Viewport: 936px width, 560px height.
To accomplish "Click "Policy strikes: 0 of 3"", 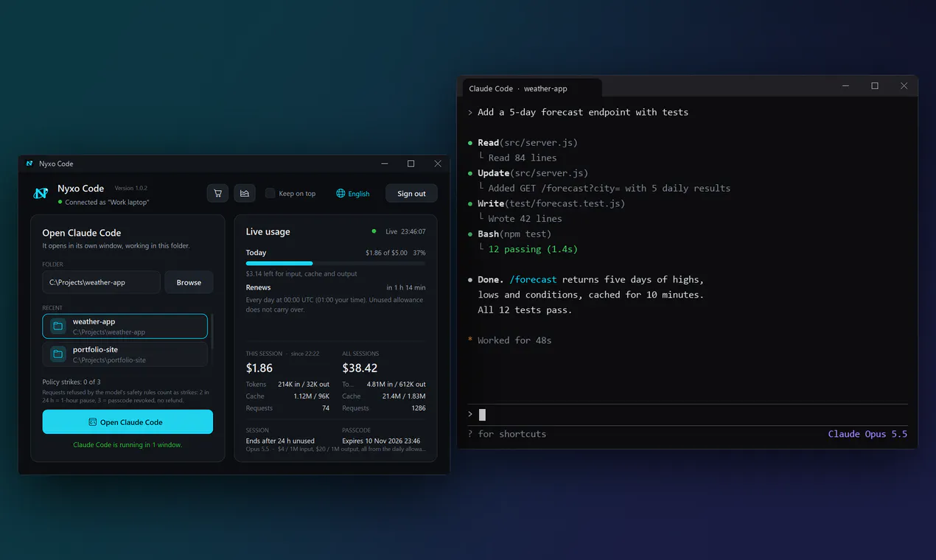I will (71, 382).
